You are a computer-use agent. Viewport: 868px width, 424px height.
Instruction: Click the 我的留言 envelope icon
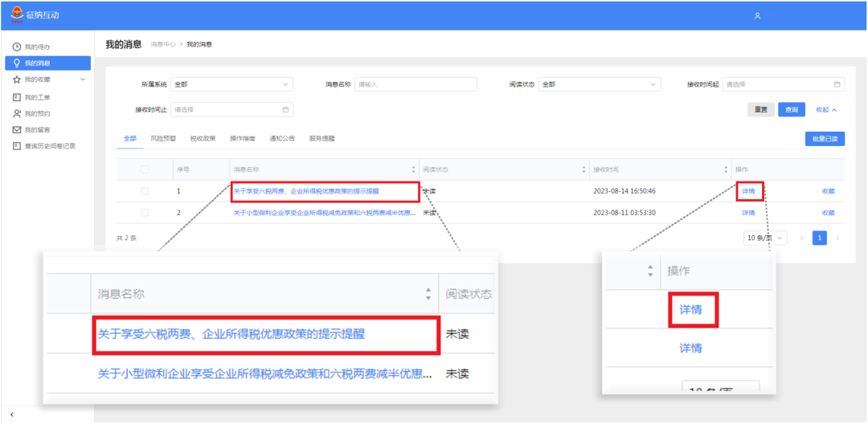point(17,129)
